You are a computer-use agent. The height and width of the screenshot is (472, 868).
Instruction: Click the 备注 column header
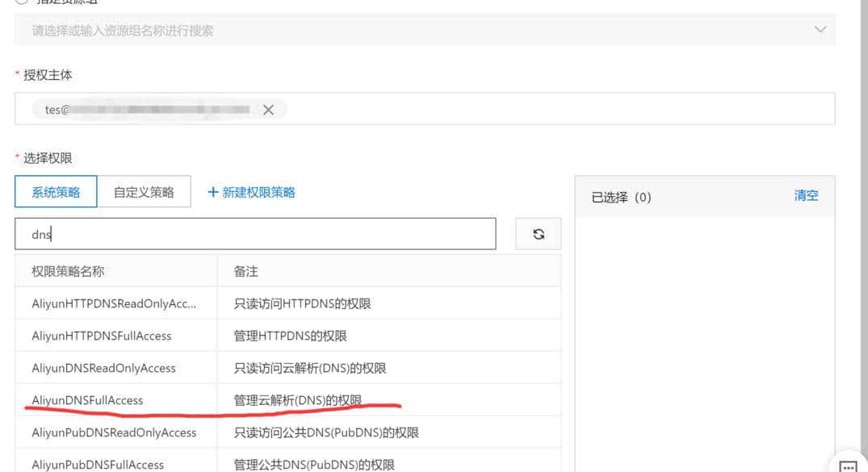pyautogui.click(x=245, y=270)
